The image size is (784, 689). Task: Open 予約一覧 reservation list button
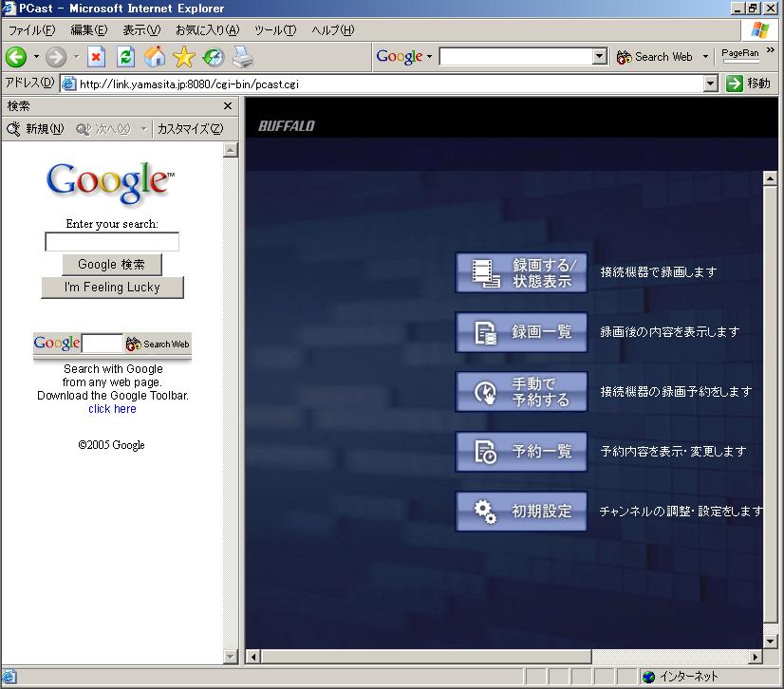[521, 452]
